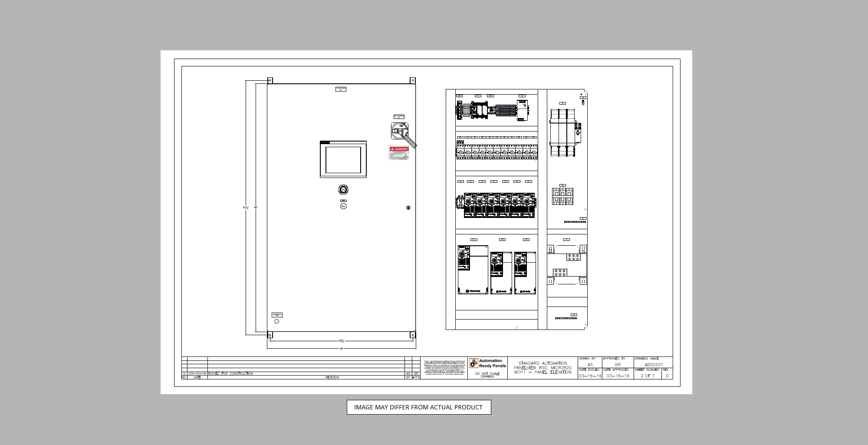Click the power supply unit in top row
Image resolution: width=868 pixels, height=445 pixels.
[x=523, y=110]
